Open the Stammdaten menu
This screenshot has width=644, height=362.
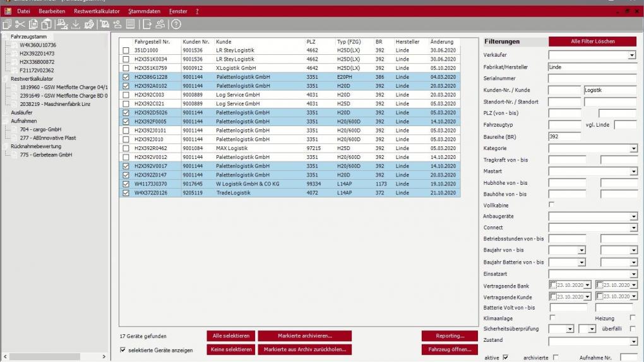(144, 11)
